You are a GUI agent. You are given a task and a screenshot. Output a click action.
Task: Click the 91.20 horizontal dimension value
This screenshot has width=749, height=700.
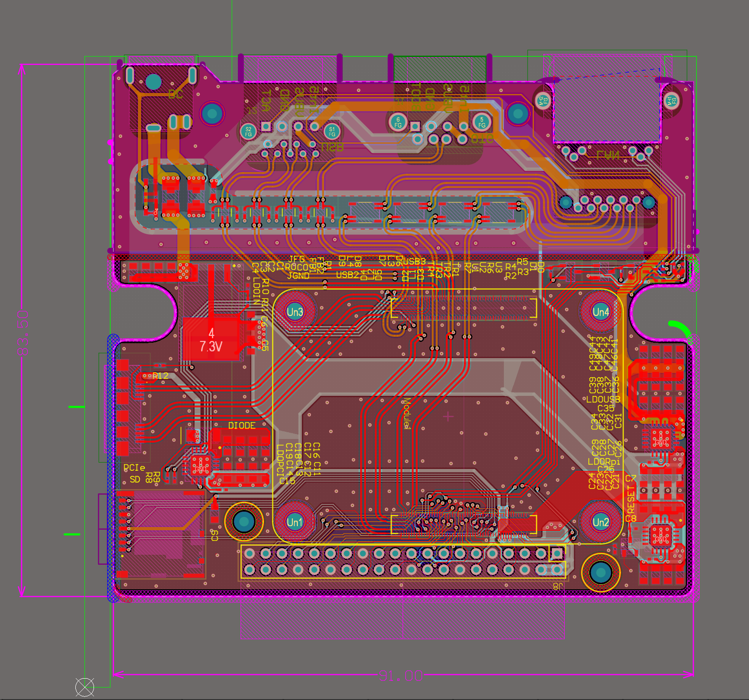tap(401, 676)
